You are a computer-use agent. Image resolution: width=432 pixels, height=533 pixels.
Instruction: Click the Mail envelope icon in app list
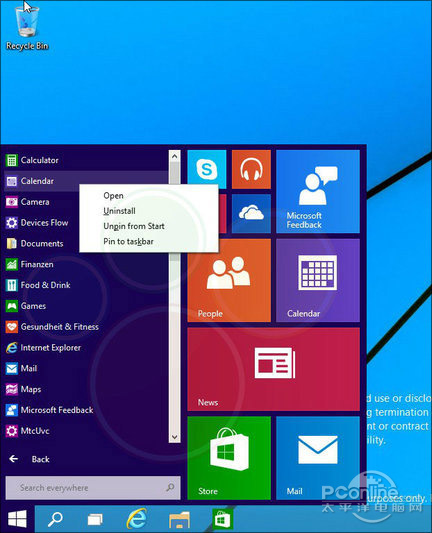[12, 368]
